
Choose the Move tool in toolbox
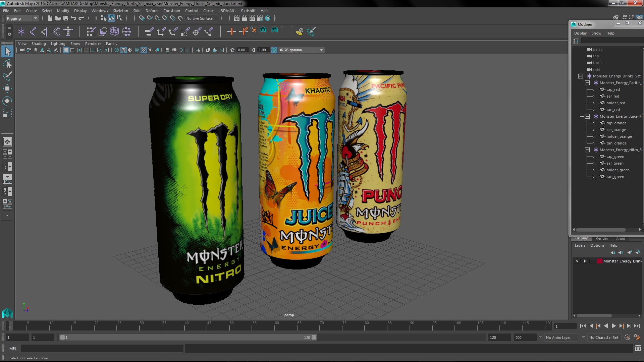(7, 88)
